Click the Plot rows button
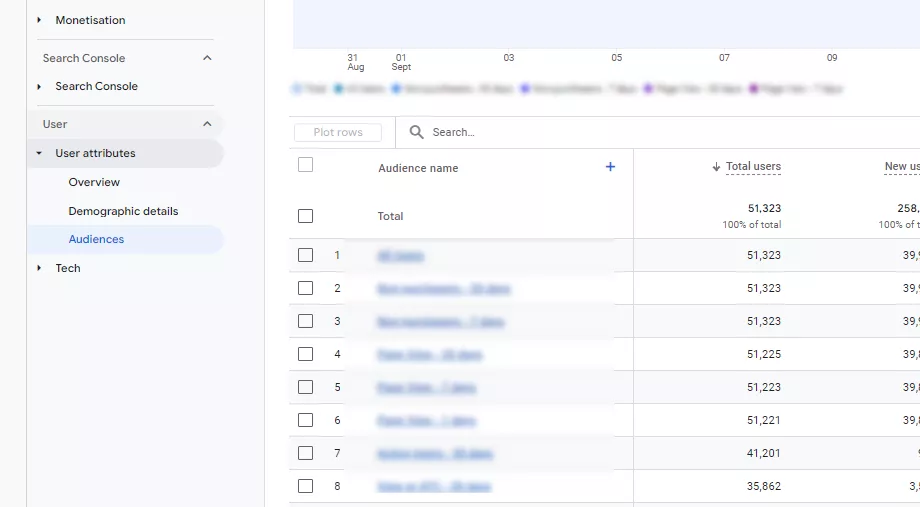This screenshot has width=920, height=507. click(x=338, y=133)
